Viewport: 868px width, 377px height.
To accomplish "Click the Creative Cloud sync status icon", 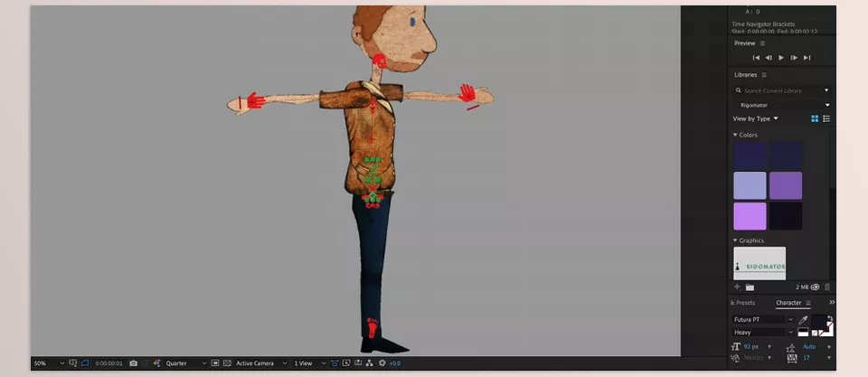I will [x=815, y=287].
